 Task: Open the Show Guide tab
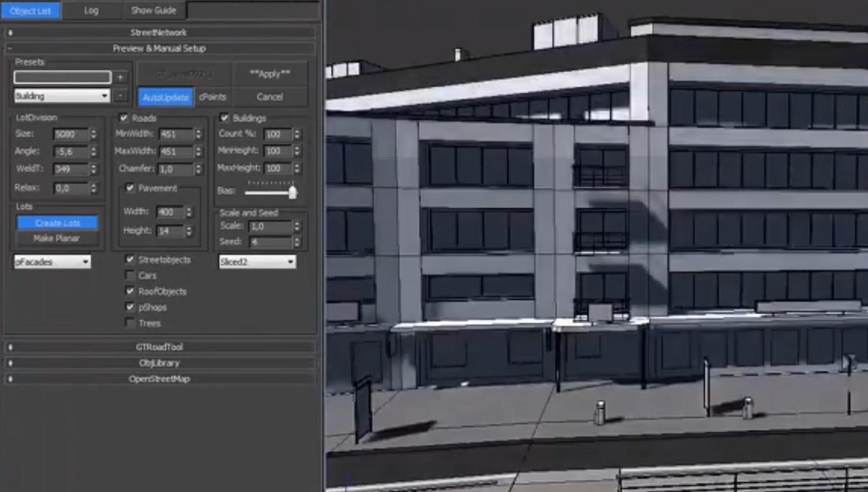tap(154, 10)
